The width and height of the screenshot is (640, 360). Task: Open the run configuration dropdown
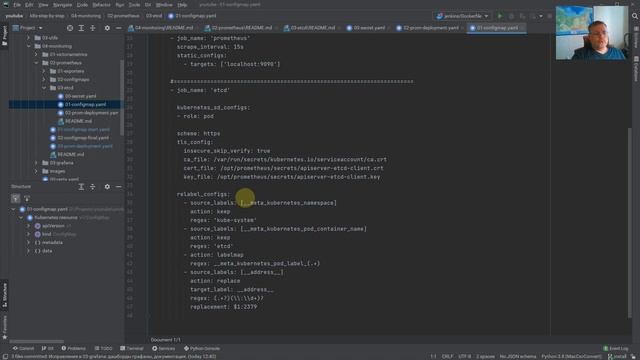coord(462,16)
